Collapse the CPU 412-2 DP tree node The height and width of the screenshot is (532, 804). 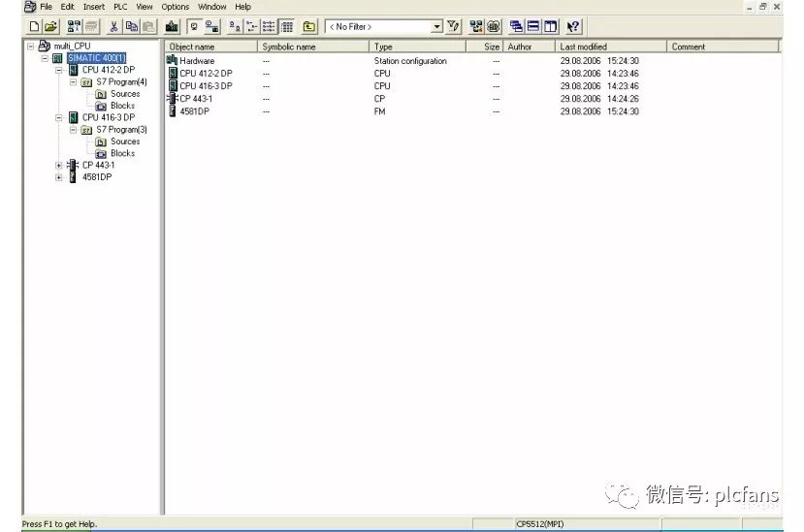point(59,70)
